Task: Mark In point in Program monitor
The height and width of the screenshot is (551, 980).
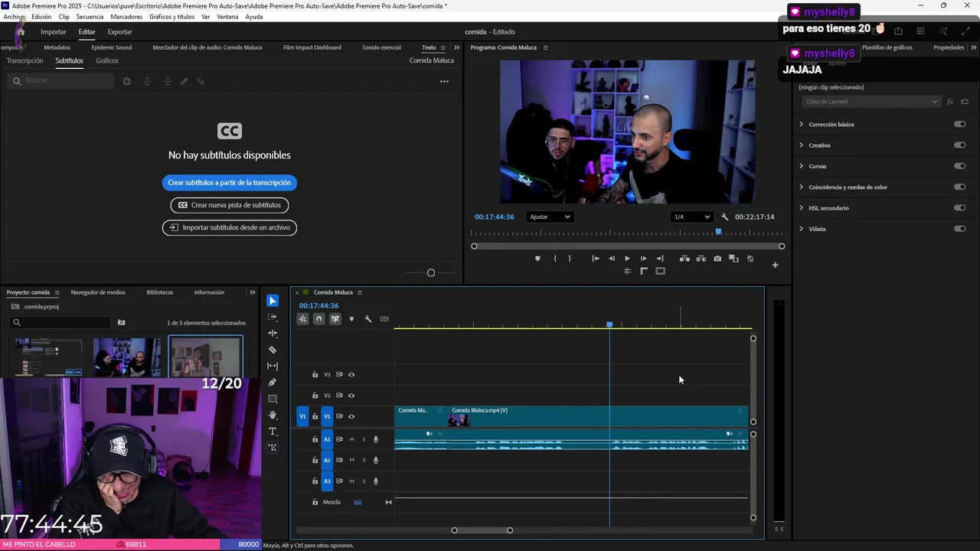Action: pos(555,259)
